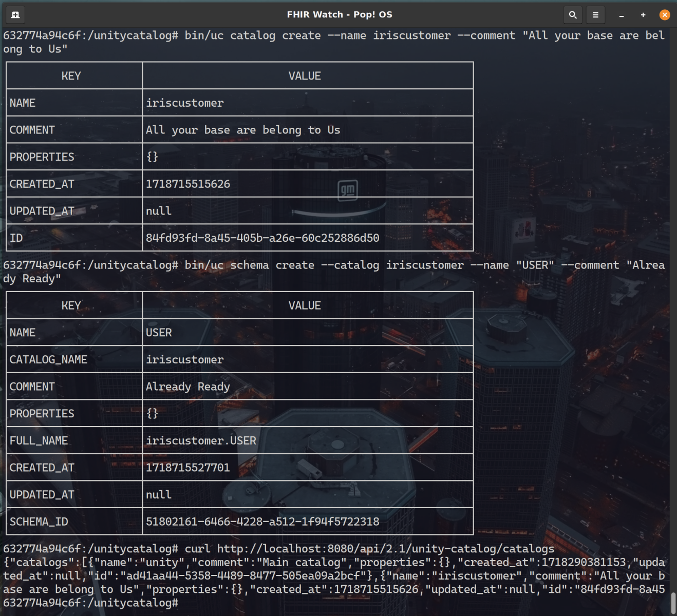Minimize the FHIR Watch terminal window
The width and height of the screenshot is (677, 616).
point(622,15)
